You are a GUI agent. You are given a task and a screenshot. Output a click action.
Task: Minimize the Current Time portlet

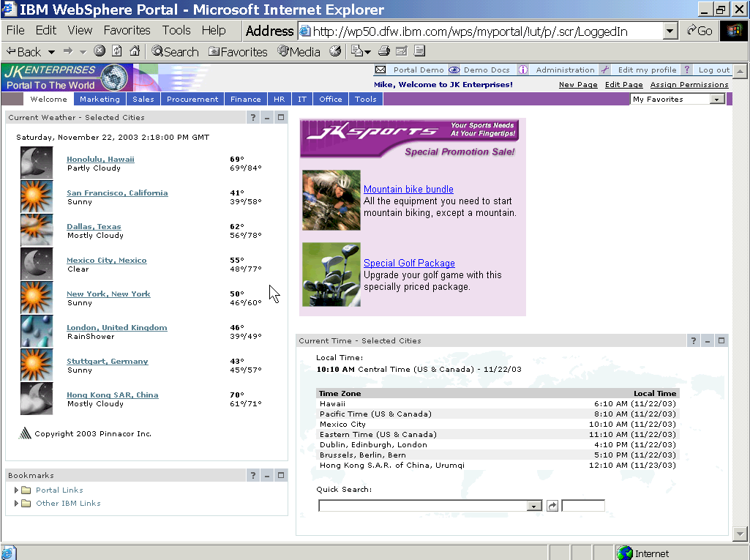(708, 341)
